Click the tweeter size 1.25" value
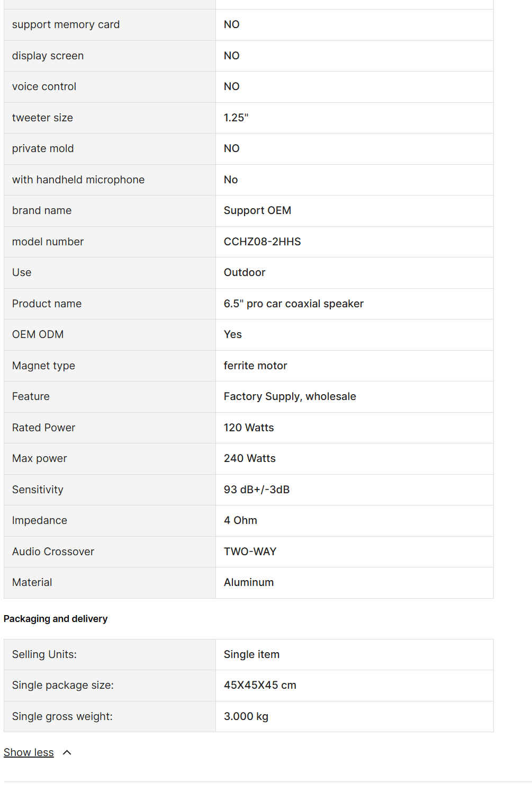The height and width of the screenshot is (791, 532). [x=236, y=118]
